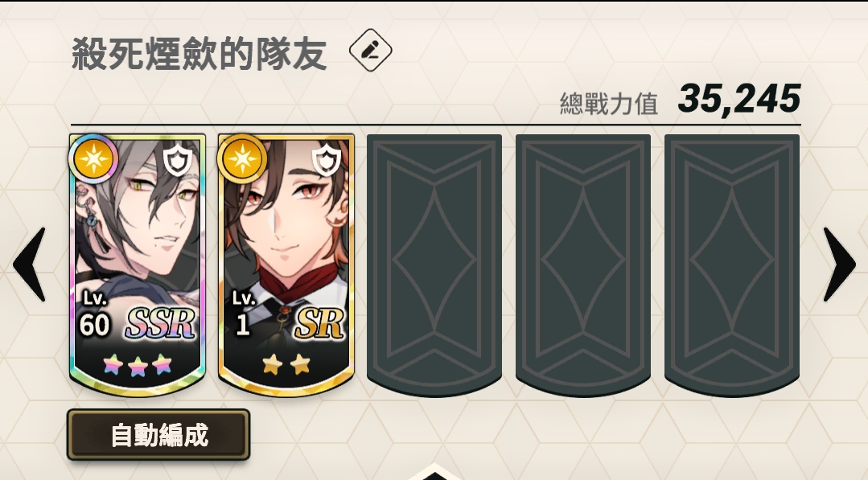Click the two gold stars on SR card

[x=286, y=365]
